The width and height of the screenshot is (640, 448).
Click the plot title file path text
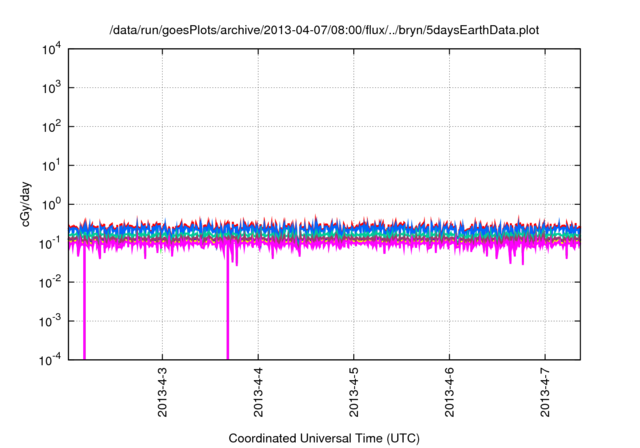pyautogui.click(x=324, y=31)
